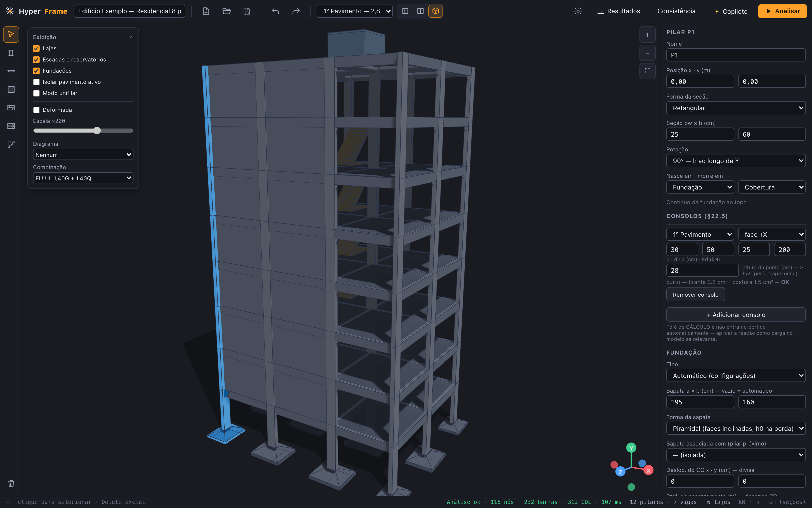Open the consolo face +X dropdown
Screen dimensions: 812x508
772,234
